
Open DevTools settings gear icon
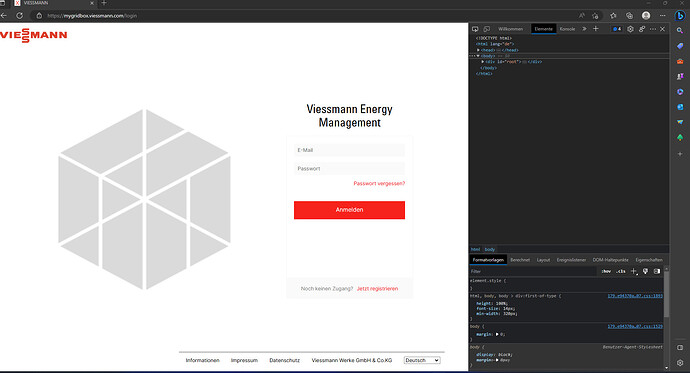tap(630, 29)
